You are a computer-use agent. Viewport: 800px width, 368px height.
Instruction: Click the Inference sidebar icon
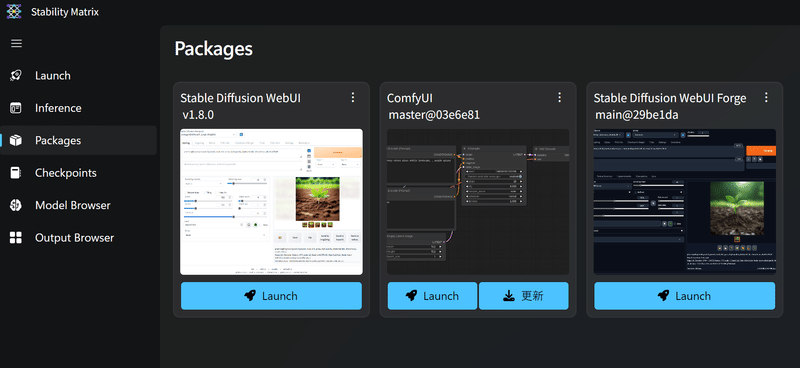coord(16,108)
